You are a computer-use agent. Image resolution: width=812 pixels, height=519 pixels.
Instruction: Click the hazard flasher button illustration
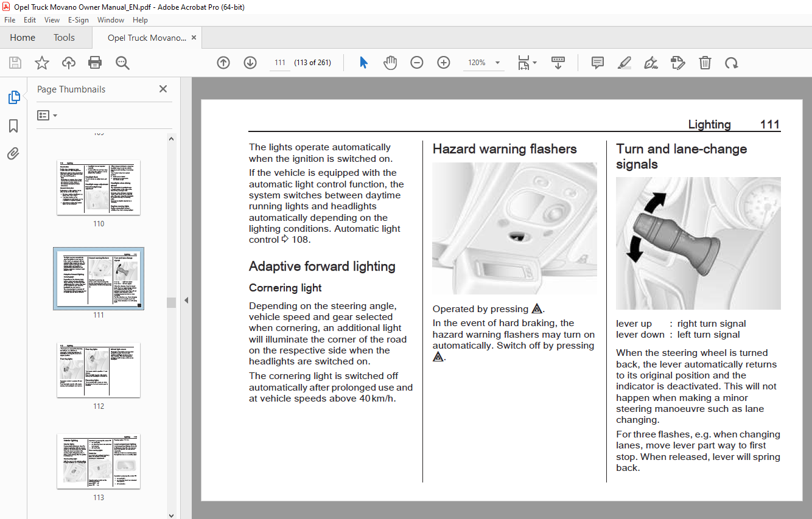pos(514,229)
